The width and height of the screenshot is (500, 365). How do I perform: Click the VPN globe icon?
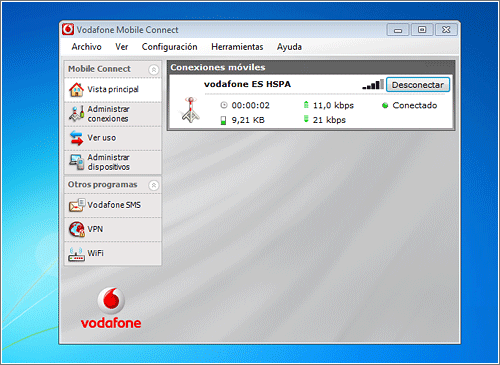tap(77, 229)
